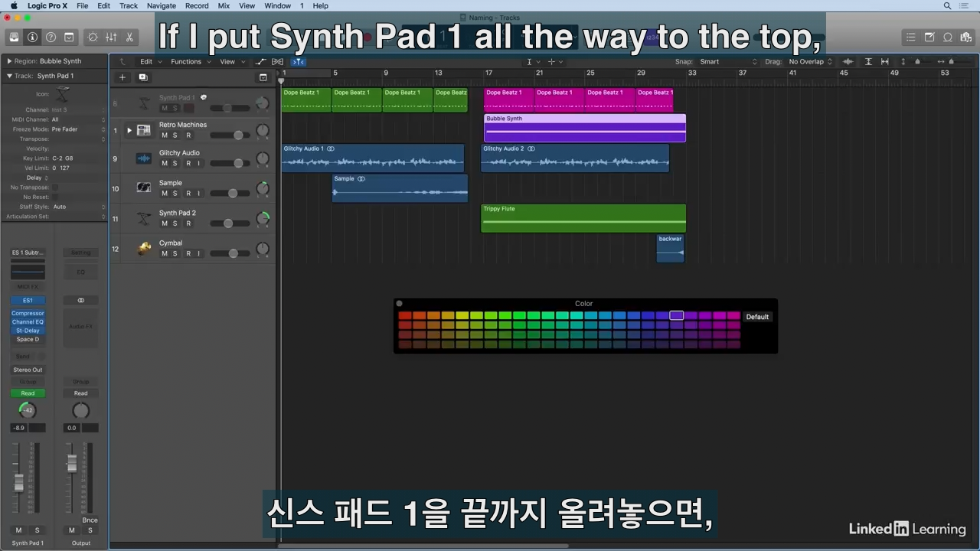Viewport: 980px width, 551px height.
Task: Click the ES1 instrument slot
Action: coord(28,301)
